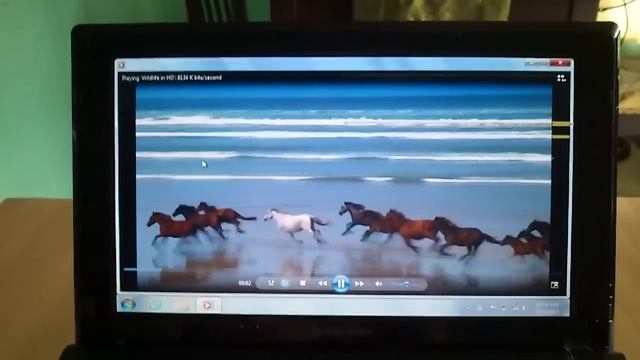Image resolution: width=640 pixels, height=360 pixels.
Task: Open the taskbar clock
Action: (x=547, y=308)
